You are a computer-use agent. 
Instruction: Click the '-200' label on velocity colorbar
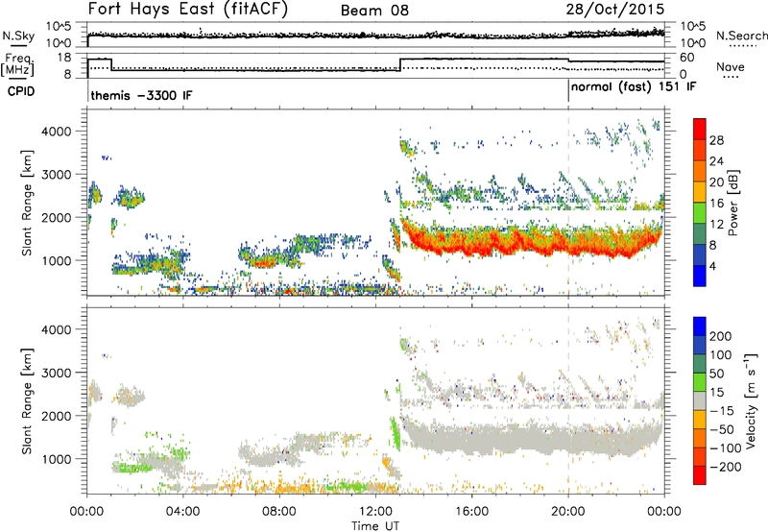[724, 467]
